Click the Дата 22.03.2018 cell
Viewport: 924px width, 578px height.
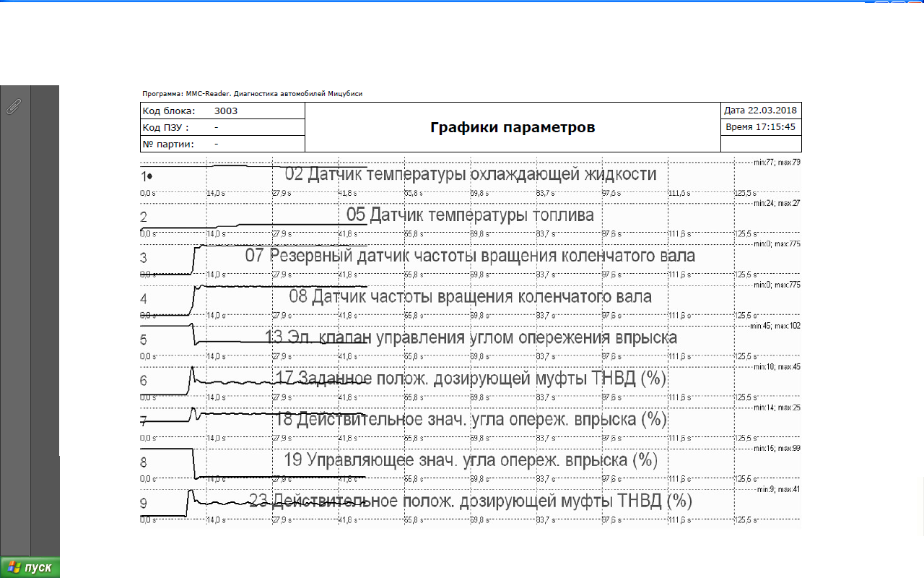(x=761, y=111)
